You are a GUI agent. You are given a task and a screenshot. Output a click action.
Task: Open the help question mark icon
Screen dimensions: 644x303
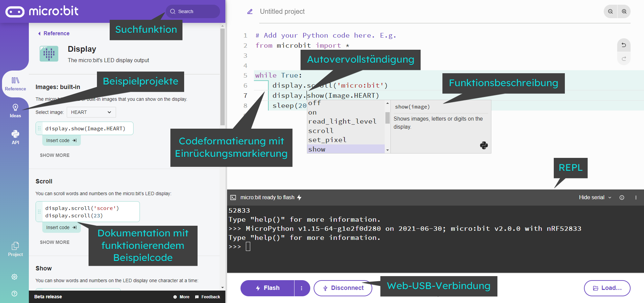pos(14,294)
